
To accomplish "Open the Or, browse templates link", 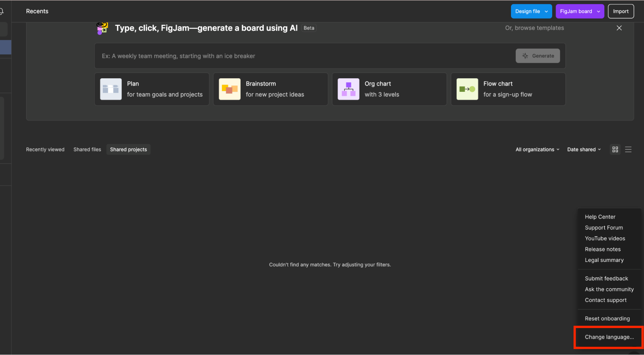I will (x=534, y=28).
